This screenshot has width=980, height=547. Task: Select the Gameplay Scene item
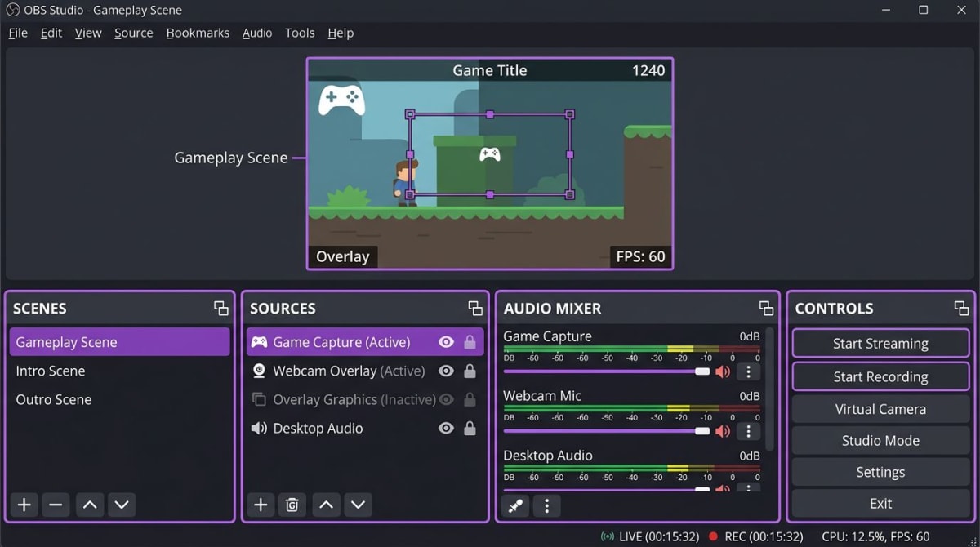click(x=119, y=342)
